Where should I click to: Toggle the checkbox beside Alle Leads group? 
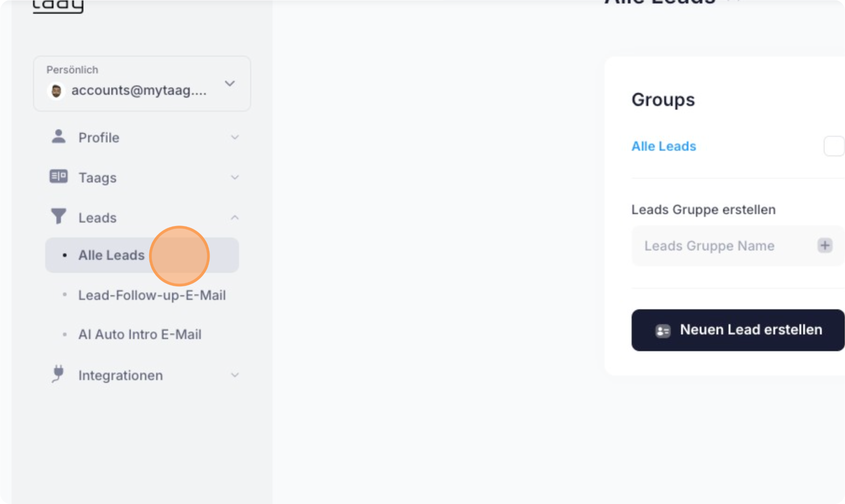(x=834, y=146)
